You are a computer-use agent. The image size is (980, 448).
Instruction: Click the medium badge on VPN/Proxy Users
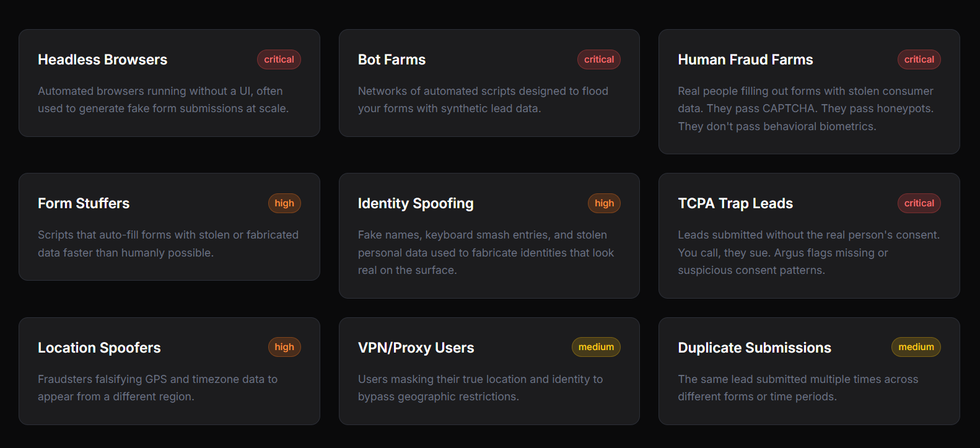[x=596, y=347]
